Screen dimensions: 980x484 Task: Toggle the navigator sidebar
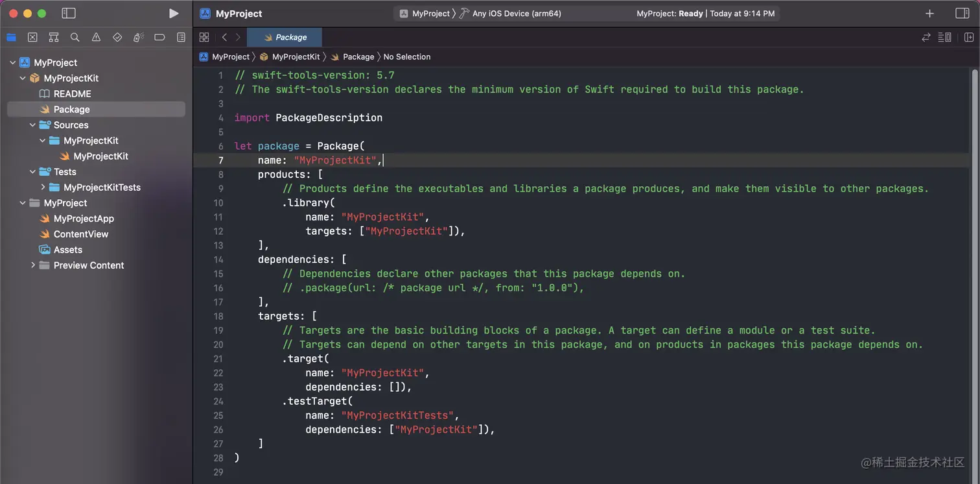[x=69, y=14]
